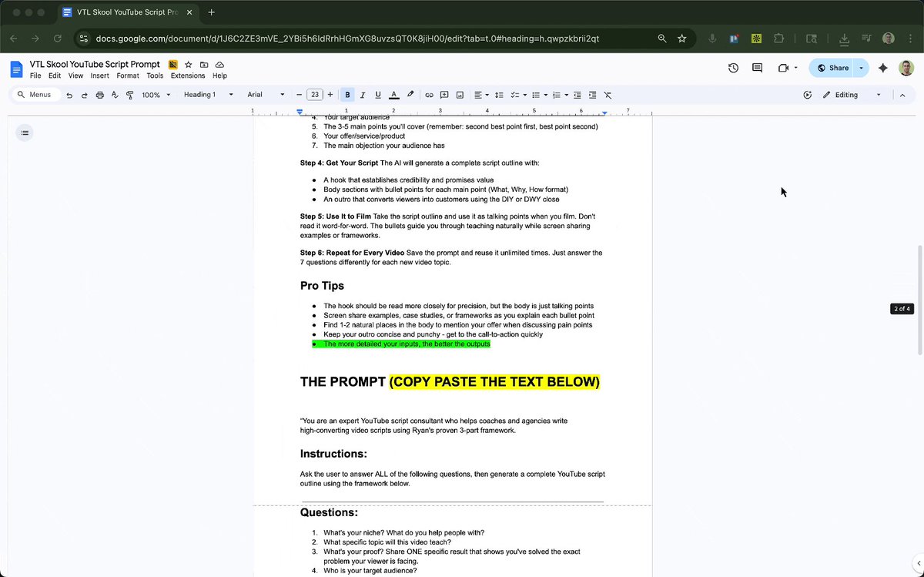Open the Format menu
This screenshot has height=577, width=924.
128,75
